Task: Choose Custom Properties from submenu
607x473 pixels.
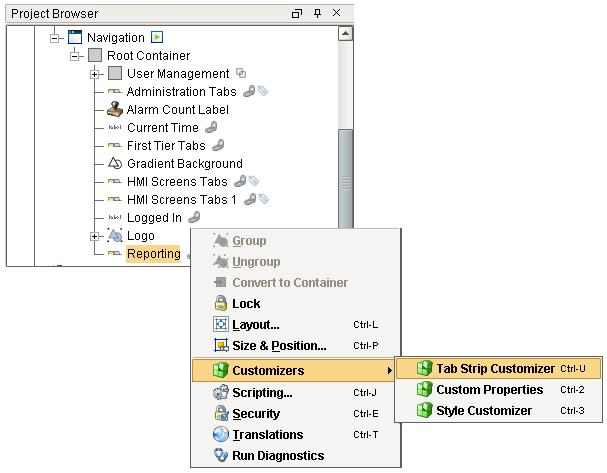Action: click(x=498, y=389)
